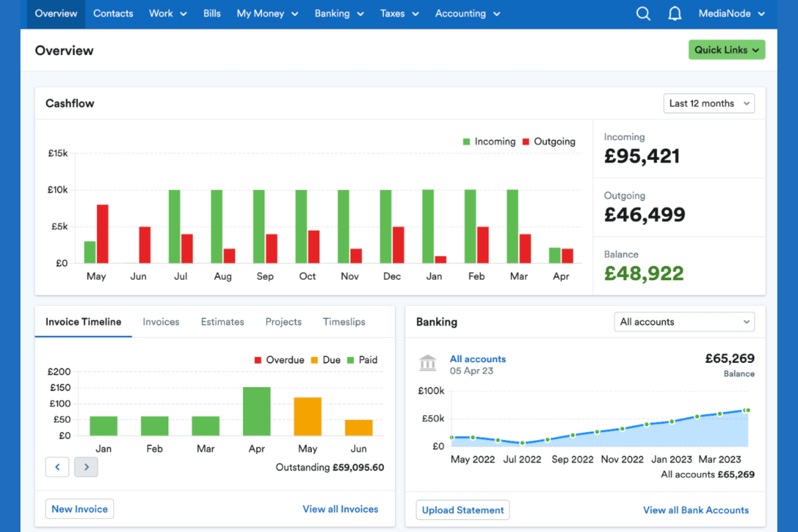Expand the Taxes menu
This screenshot has width=798, height=532.
tap(399, 13)
